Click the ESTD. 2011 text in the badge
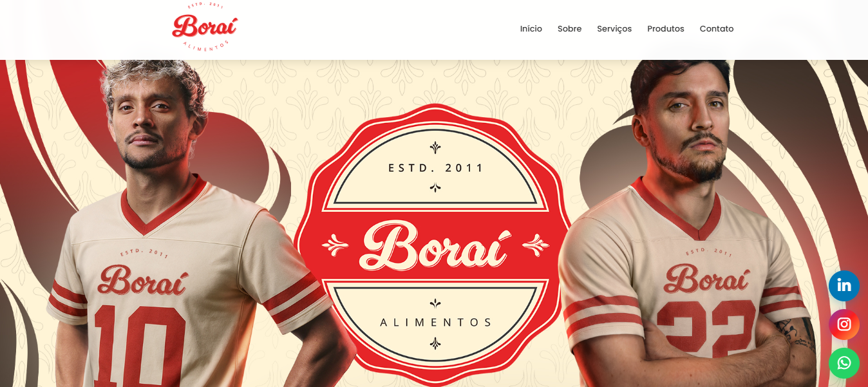Screen dimensions: 868x387 pyautogui.click(x=436, y=168)
